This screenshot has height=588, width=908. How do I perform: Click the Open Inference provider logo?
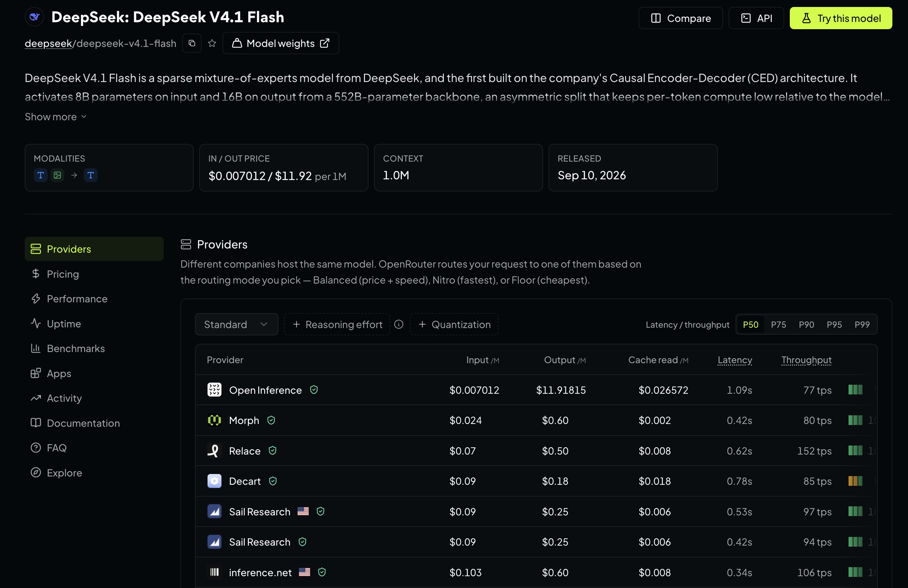(214, 390)
